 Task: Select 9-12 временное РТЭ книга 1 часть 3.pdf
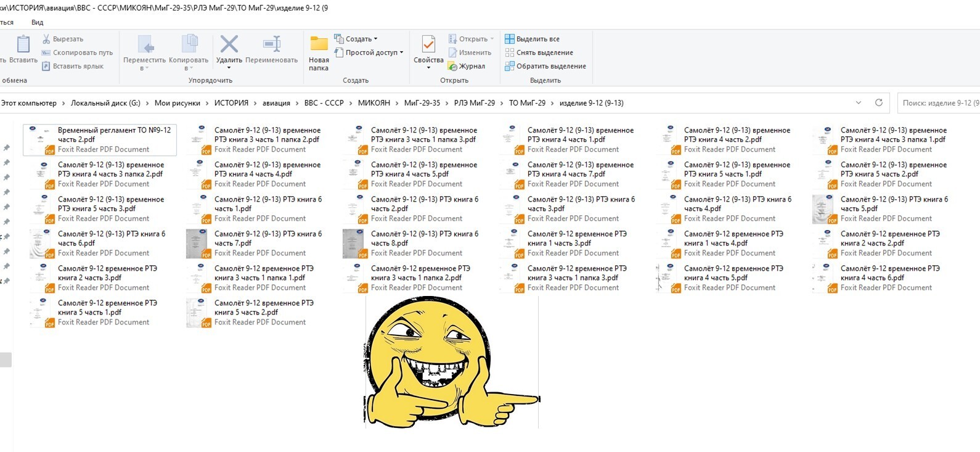[x=570, y=244]
